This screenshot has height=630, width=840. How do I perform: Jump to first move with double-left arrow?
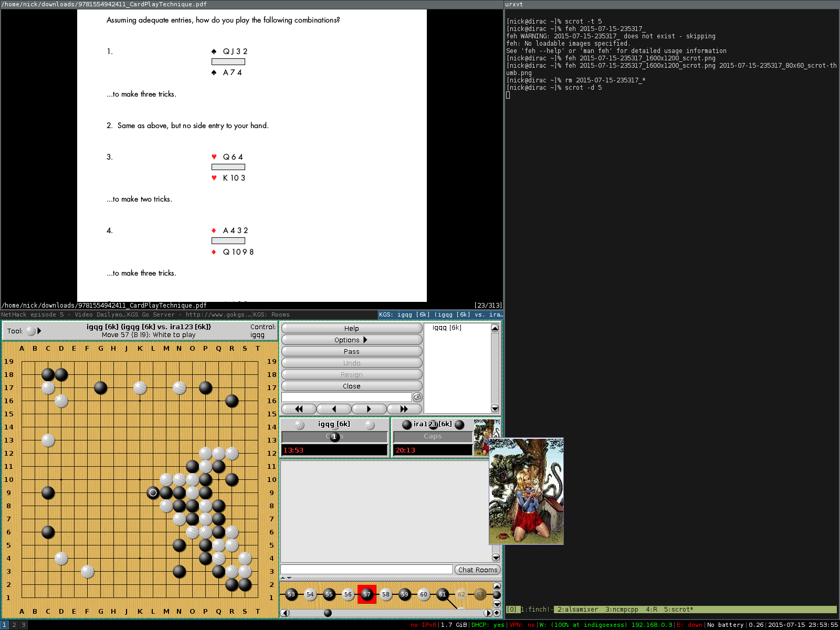[299, 408]
